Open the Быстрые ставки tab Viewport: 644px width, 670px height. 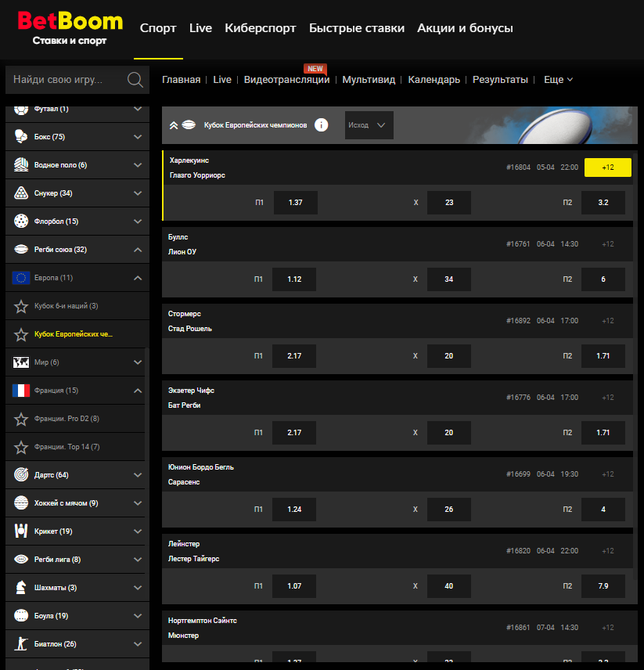coord(357,28)
